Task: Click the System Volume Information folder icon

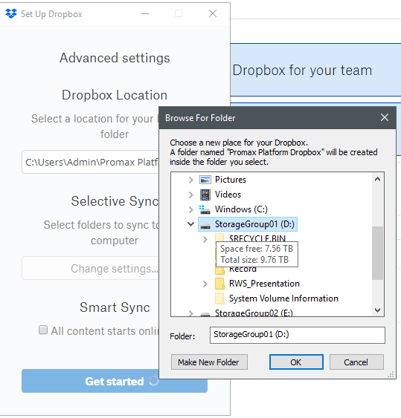Action: click(x=220, y=299)
